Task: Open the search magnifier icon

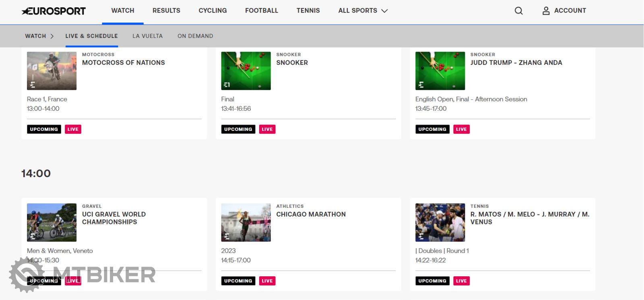Action: coord(518,11)
